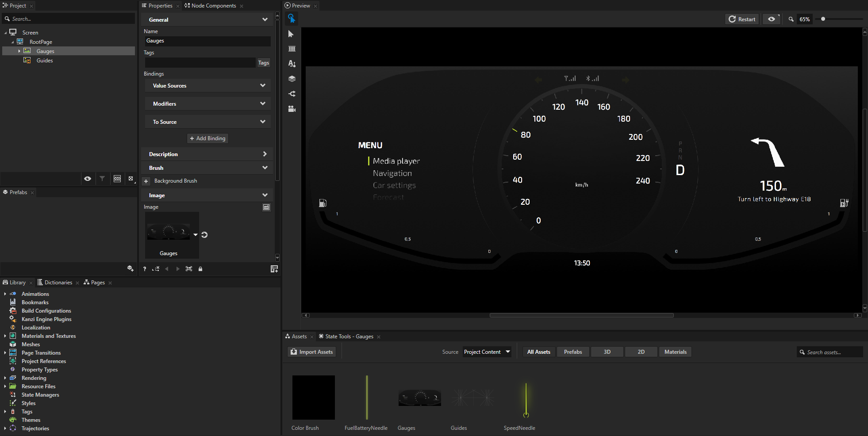Click the Preview zoom slider handle
The width and height of the screenshot is (868, 436).
[x=823, y=19]
